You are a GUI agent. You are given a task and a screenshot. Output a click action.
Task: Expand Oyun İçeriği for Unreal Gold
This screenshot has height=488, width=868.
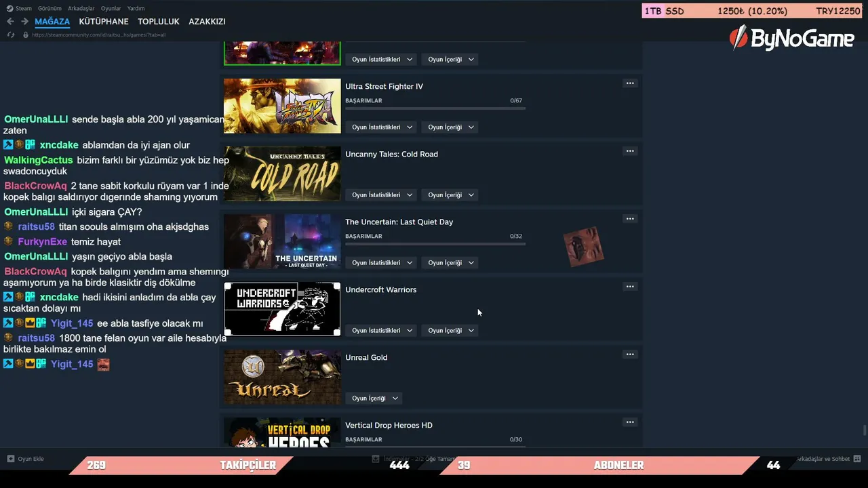[375, 399]
